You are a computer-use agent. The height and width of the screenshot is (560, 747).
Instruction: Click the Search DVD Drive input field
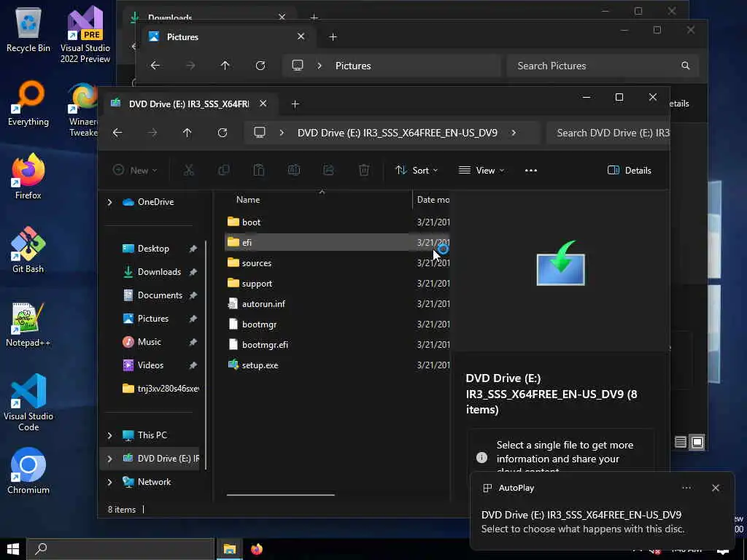tap(608, 133)
